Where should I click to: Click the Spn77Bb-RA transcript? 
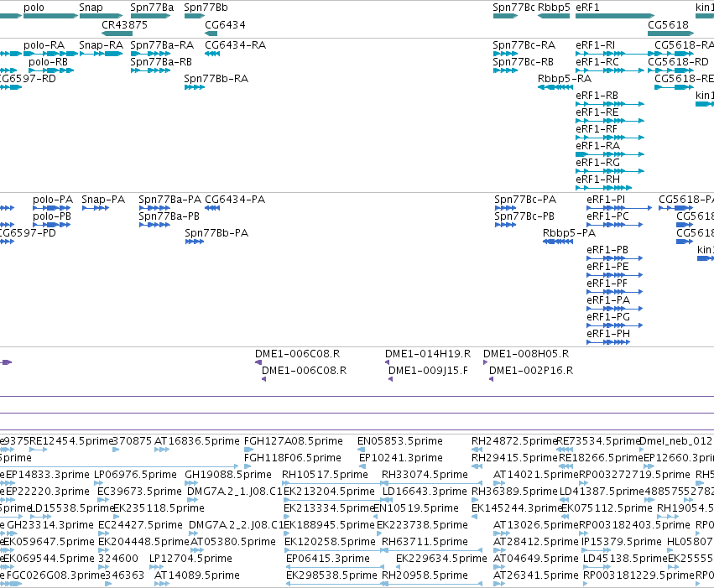pyautogui.click(x=195, y=87)
